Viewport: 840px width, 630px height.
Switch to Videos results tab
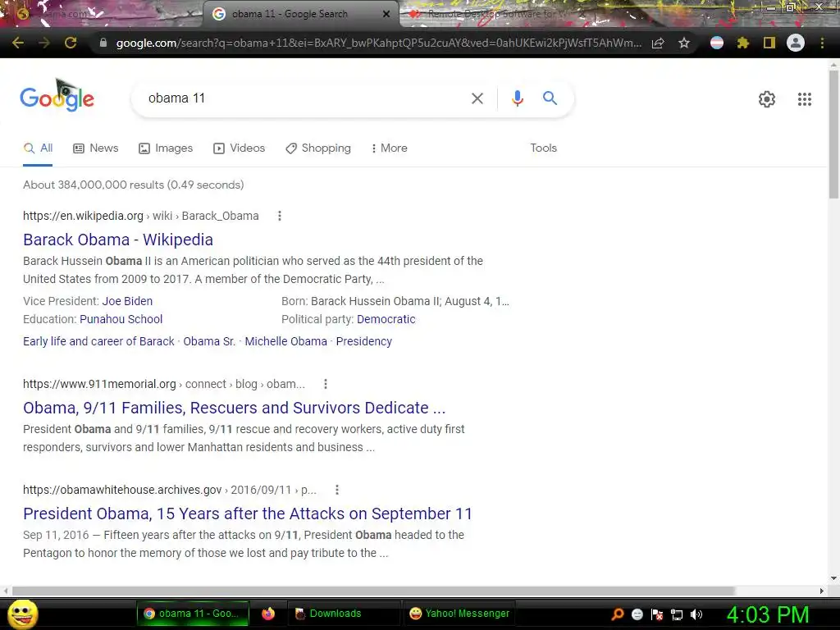[239, 148]
